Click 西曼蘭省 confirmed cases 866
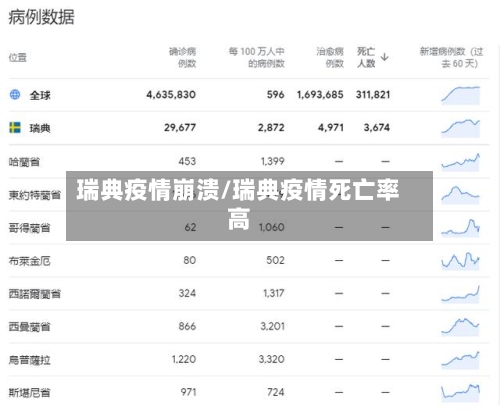The height and width of the screenshot is (413, 500). [187, 326]
